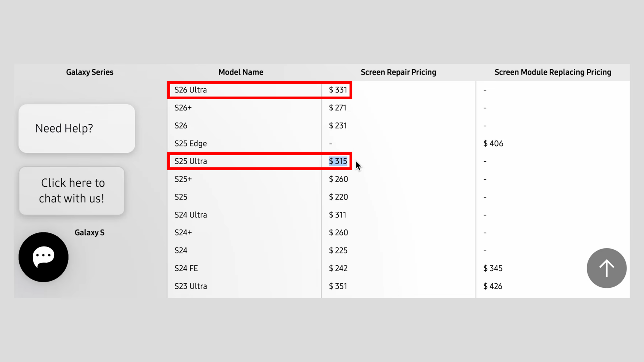The height and width of the screenshot is (362, 644).
Task: Click the S24 FE model name
Action: [x=186, y=268]
